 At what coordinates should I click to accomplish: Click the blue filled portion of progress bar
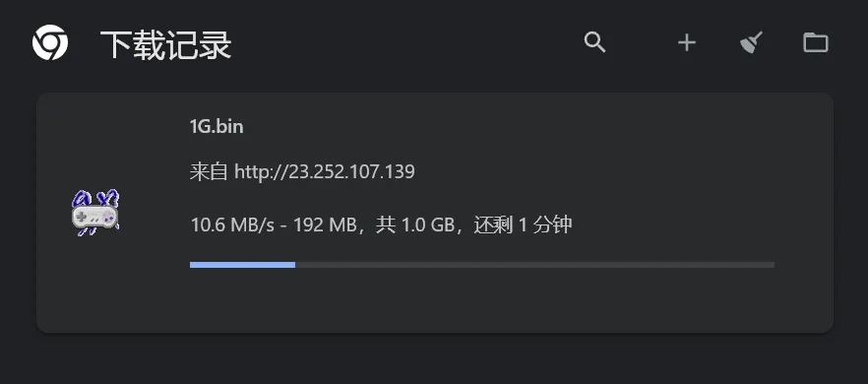[x=242, y=265]
